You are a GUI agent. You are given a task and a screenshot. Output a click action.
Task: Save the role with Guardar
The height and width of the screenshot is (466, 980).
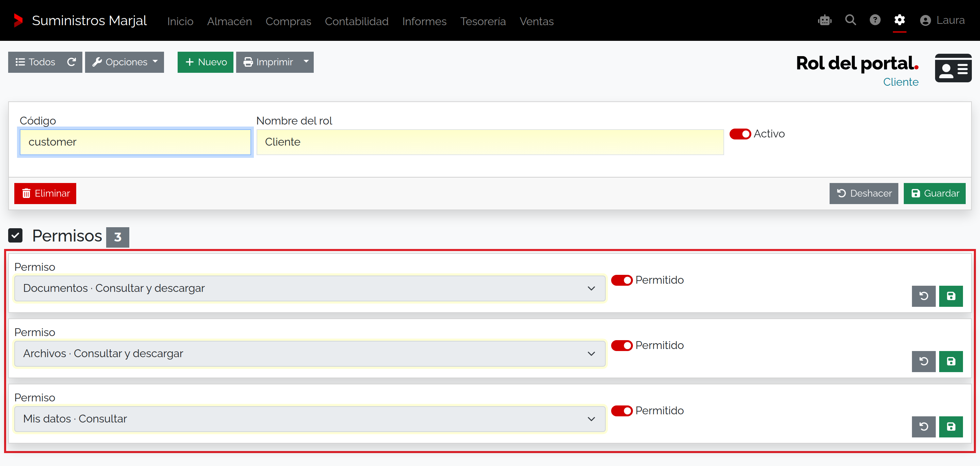pos(935,194)
